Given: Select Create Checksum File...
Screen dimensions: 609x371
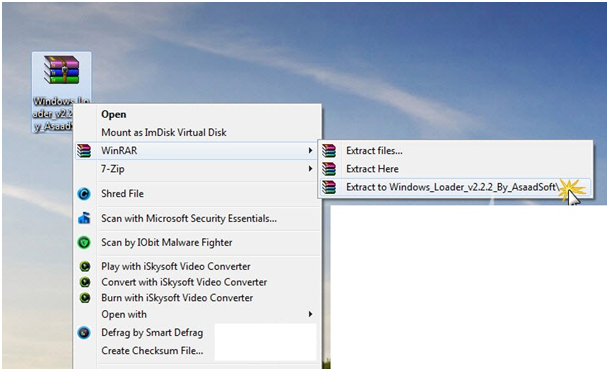Looking at the screenshot, I should coord(152,351).
